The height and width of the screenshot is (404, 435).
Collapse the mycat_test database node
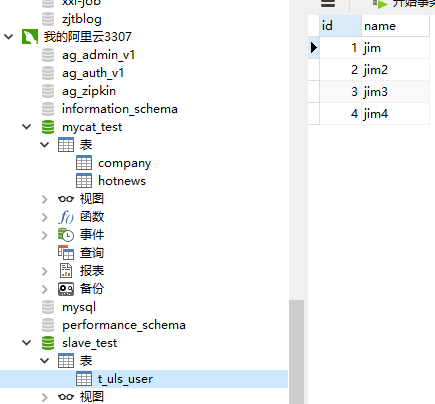point(27,127)
